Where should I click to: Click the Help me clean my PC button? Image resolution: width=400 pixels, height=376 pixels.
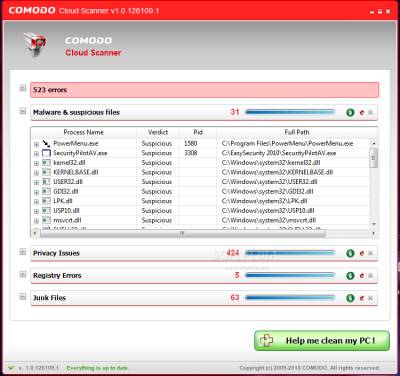point(322,341)
